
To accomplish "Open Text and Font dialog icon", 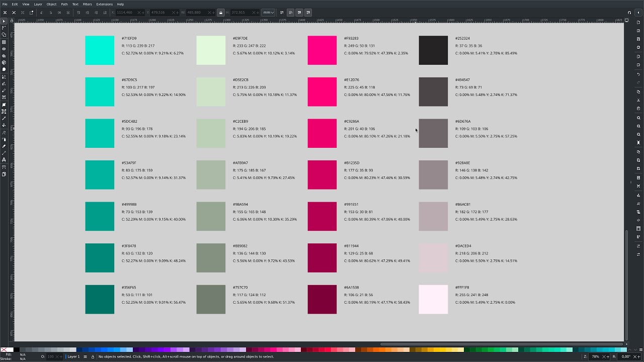I will [638, 203].
